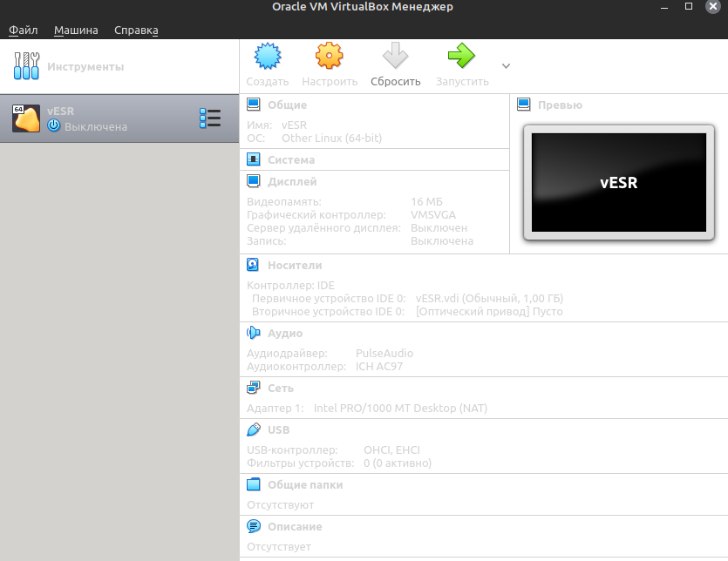Click the "0 (0 активно)" device filters value

398,463
